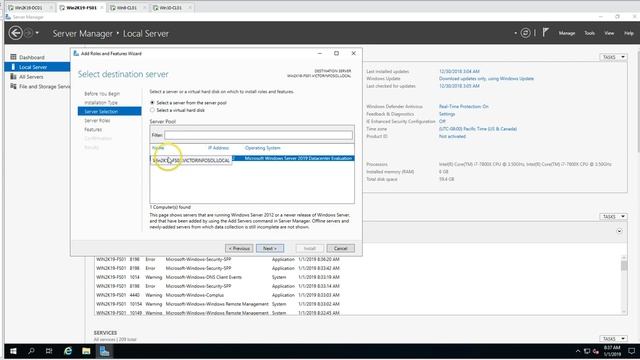Open the Manage menu
Viewport: 640px width, 360px height.
[567, 33]
